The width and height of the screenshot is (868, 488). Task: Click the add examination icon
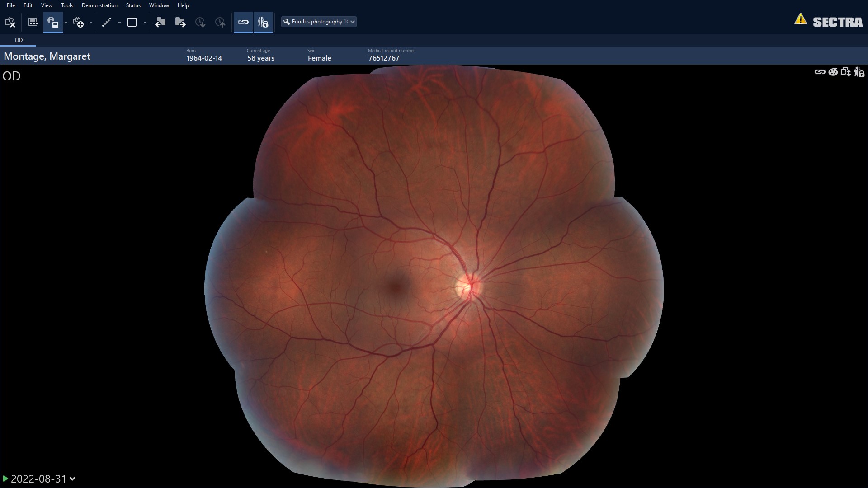pyautogui.click(x=80, y=22)
